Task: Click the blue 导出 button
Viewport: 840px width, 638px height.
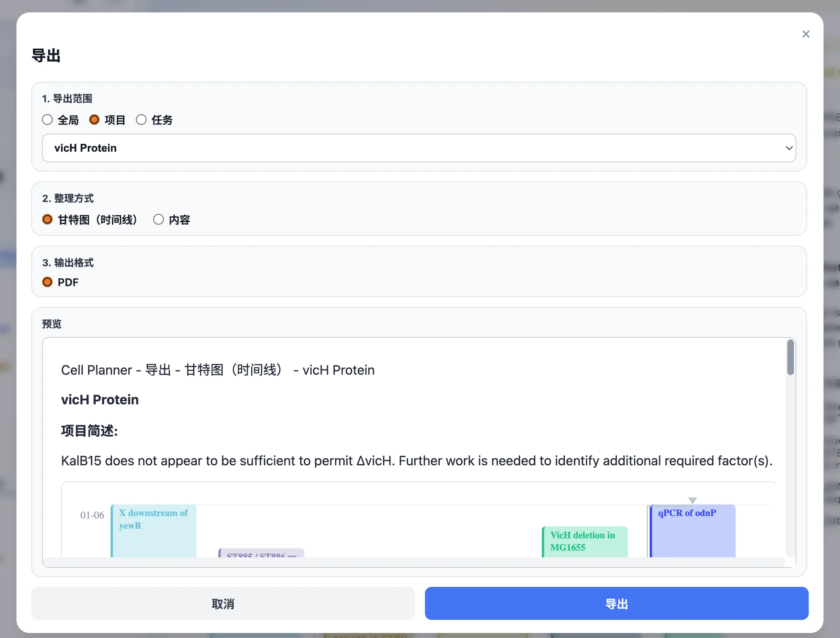Action: point(617,604)
